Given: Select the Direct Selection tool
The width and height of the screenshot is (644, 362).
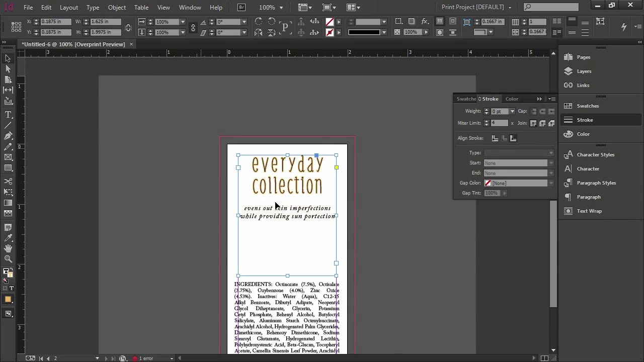Looking at the screenshot, I should (x=8, y=69).
